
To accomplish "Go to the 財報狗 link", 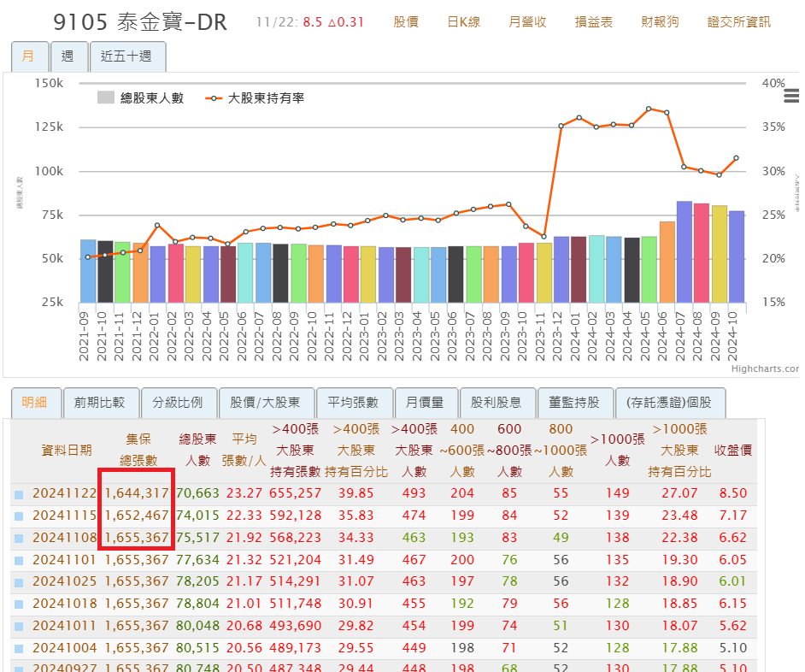I will (661, 22).
